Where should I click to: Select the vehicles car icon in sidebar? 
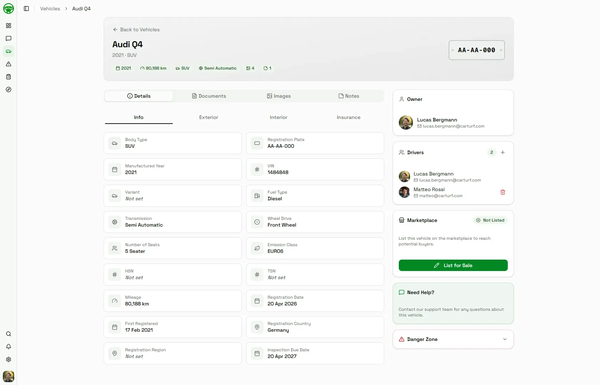(x=8, y=51)
